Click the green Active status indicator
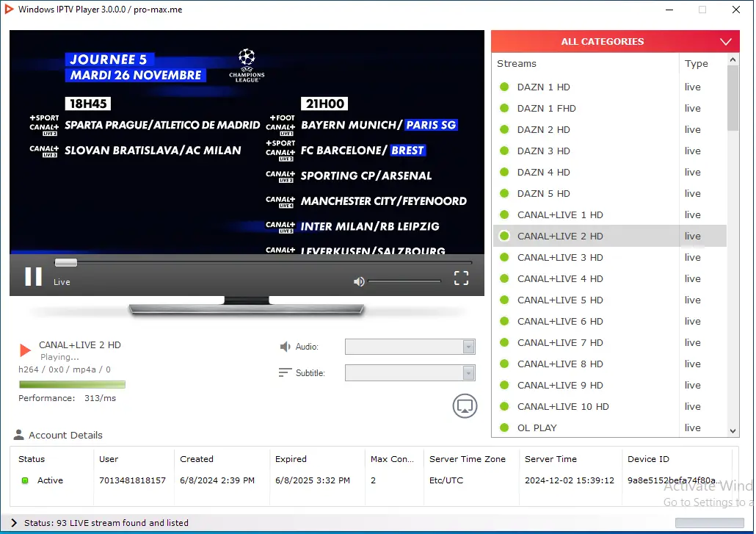756x534 pixels. [x=25, y=480]
